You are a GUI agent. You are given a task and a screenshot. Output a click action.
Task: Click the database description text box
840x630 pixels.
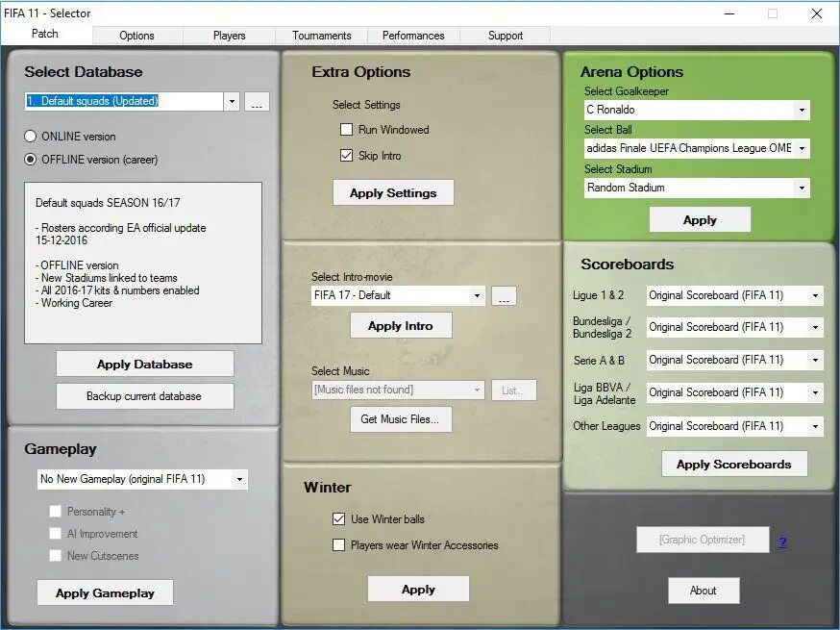[x=143, y=263]
